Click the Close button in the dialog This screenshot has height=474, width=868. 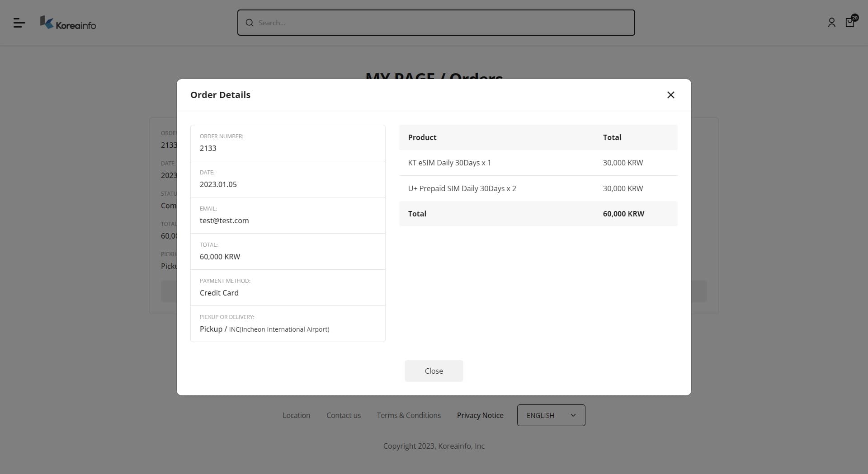434,371
